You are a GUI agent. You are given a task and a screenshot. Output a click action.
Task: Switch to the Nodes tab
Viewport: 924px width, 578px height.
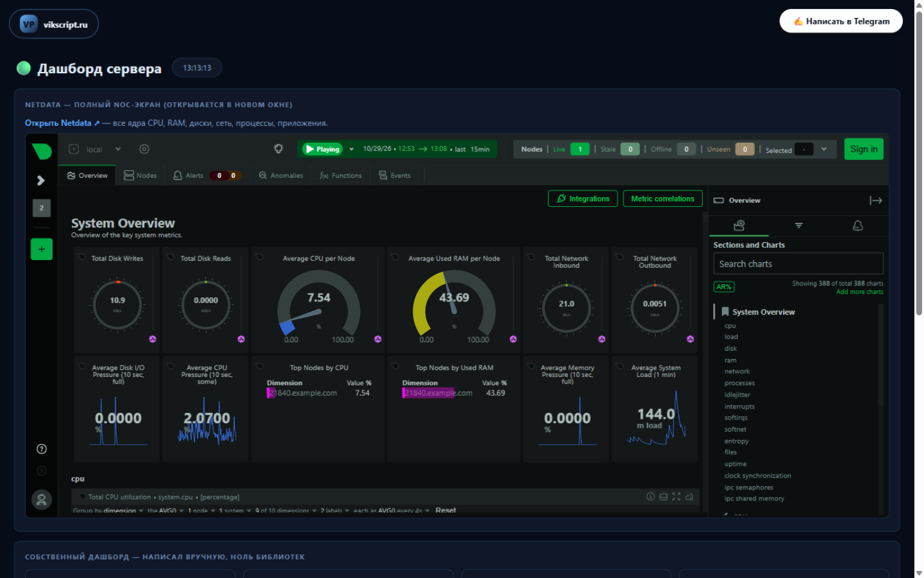click(141, 175)
